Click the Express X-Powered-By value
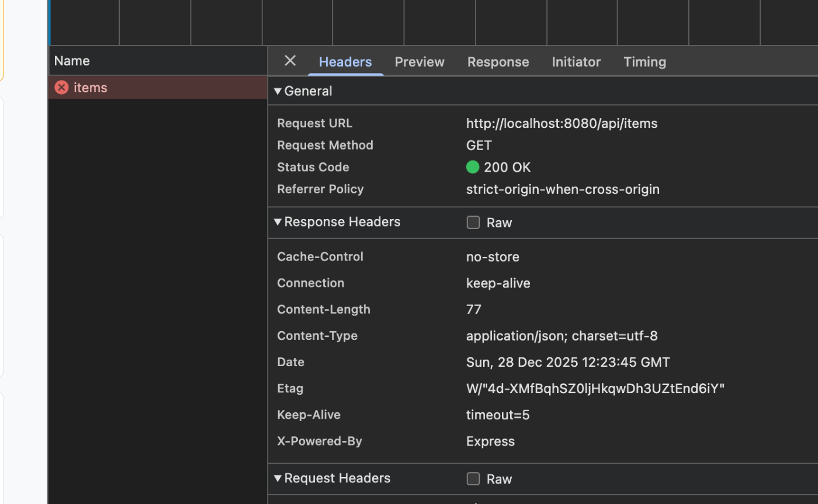This screenshot has width=818, height=504. point(490,442)
